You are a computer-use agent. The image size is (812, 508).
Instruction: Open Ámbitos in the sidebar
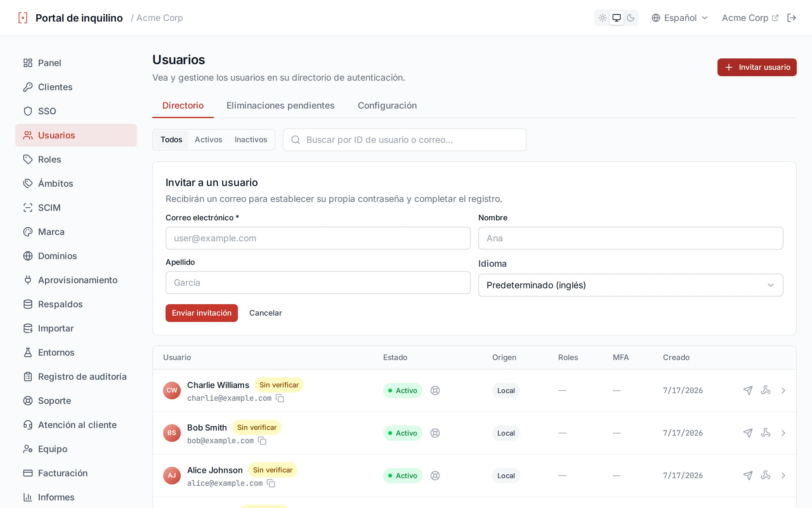(x=76, y=184)
